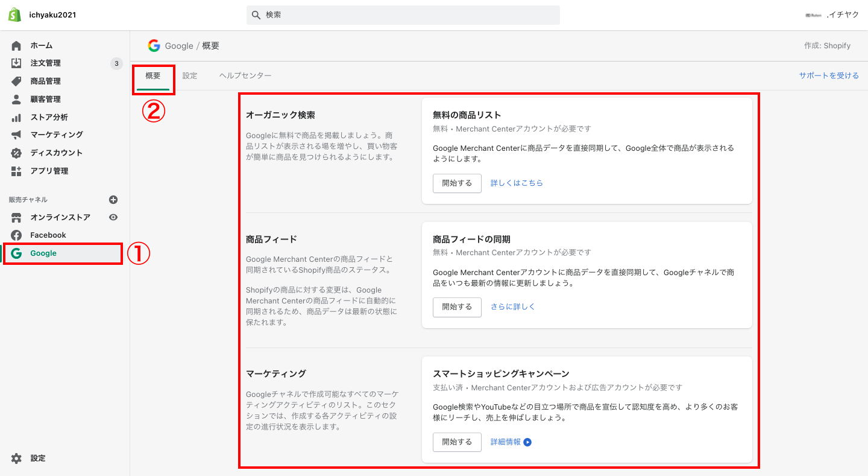Screen dimensions: 868x476
Task: Click 開始する in 商品フィードの同期 card
Action: coord(457,306)
